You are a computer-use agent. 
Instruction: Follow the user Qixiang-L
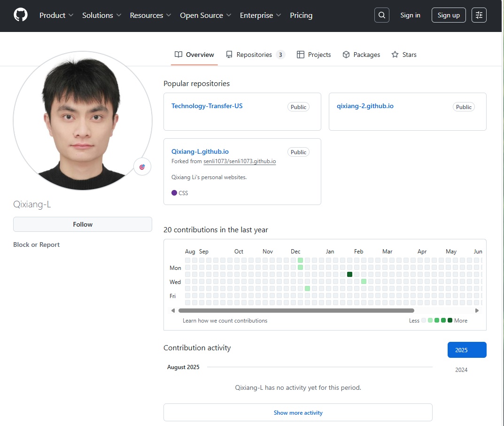83,224
